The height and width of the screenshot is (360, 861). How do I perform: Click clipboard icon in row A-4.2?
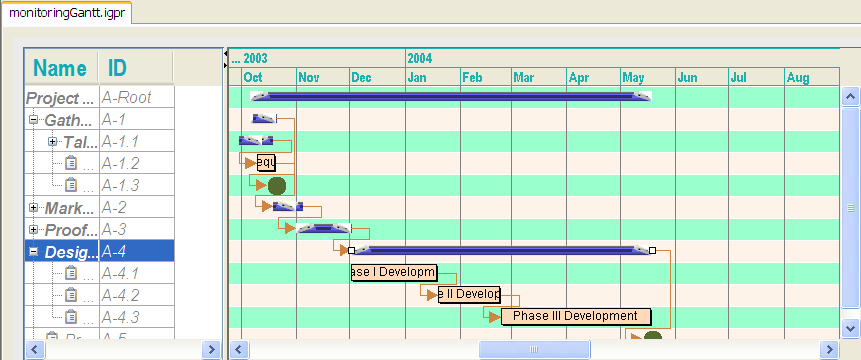tap(71, 295)
